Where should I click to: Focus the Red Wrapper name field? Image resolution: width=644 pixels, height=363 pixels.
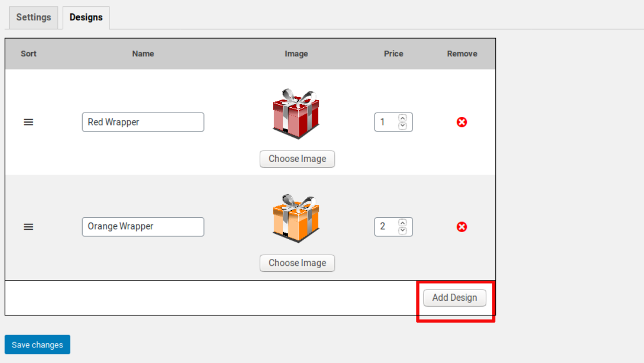(x=143, y=122)
